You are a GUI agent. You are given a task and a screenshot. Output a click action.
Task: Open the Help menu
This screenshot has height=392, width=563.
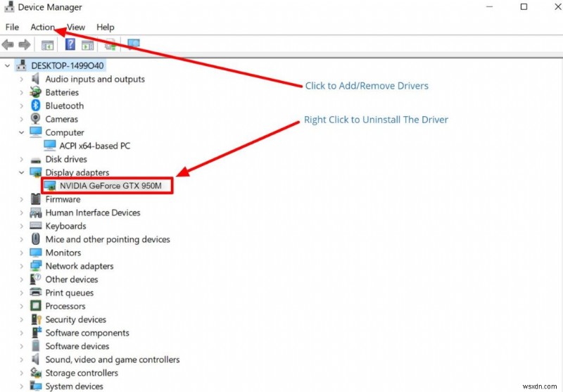tap(105, 27)
